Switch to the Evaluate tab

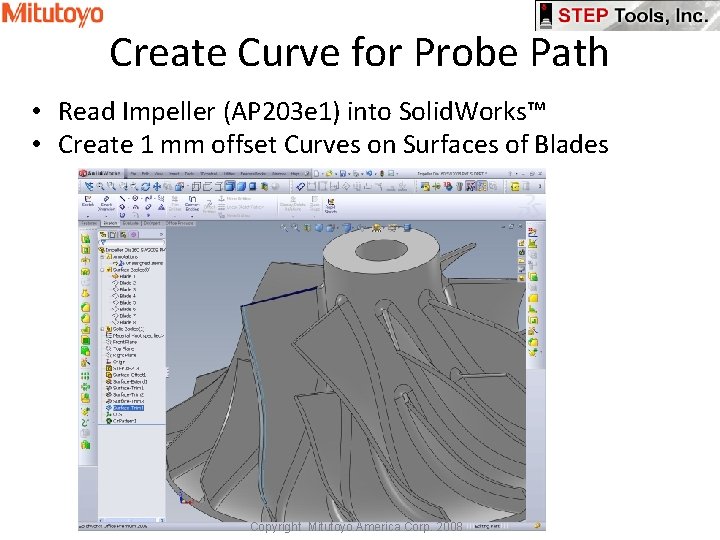pos(130,224)
